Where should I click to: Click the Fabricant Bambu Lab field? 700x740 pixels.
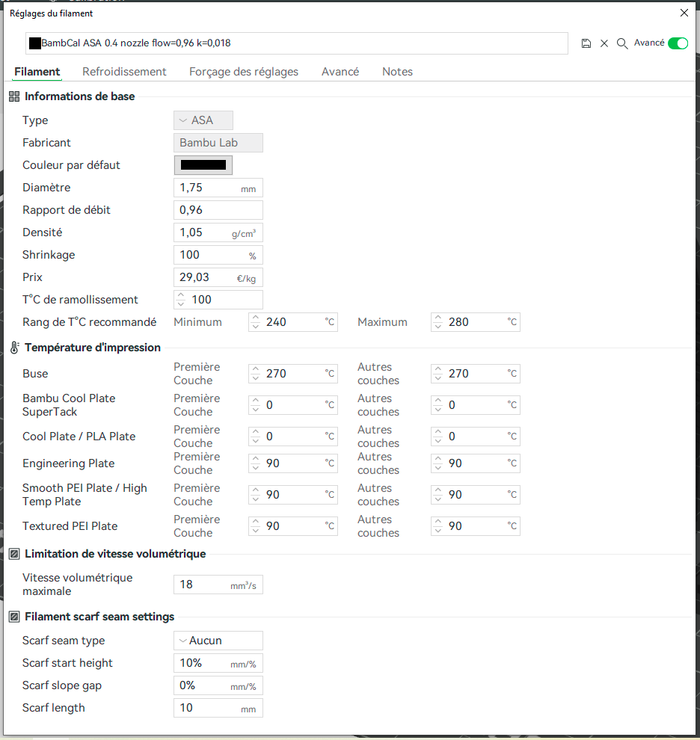[x=218, y=143]
